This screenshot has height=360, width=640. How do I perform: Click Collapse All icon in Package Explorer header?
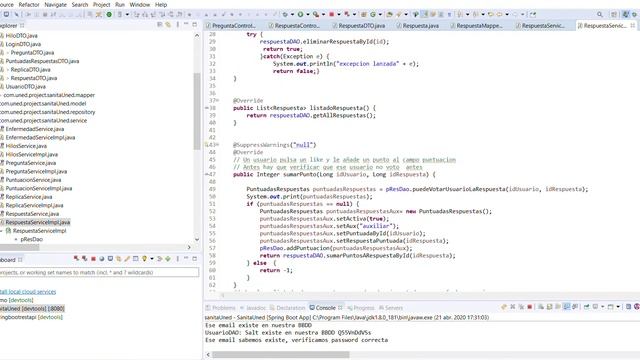(160, 25)
